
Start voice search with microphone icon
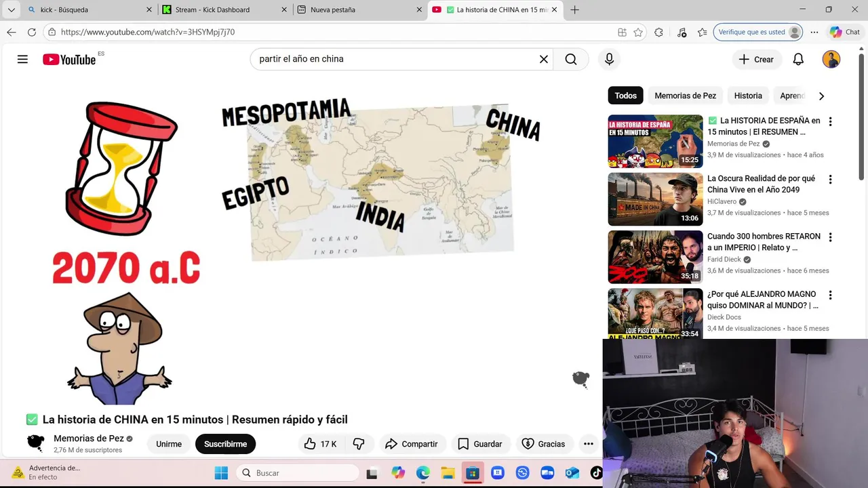[609, 59]
